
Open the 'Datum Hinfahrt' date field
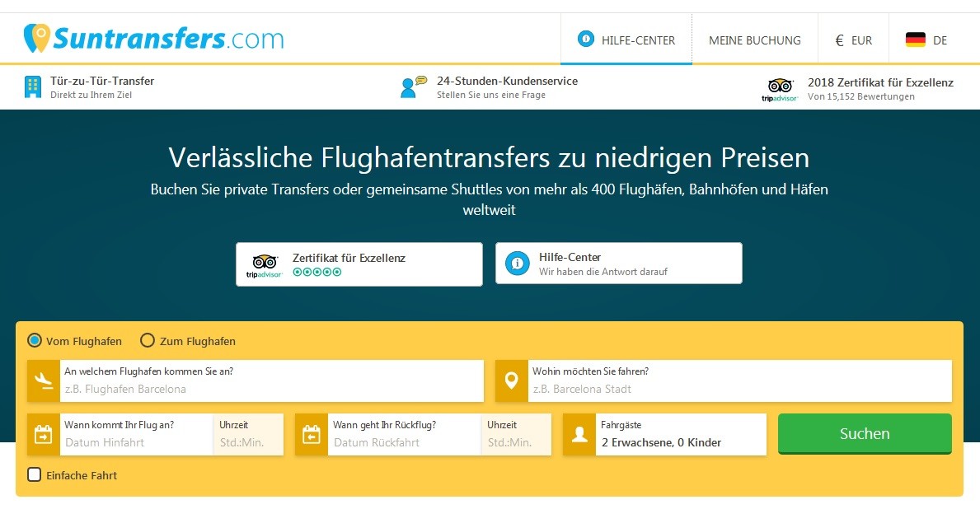click(136, 434)
